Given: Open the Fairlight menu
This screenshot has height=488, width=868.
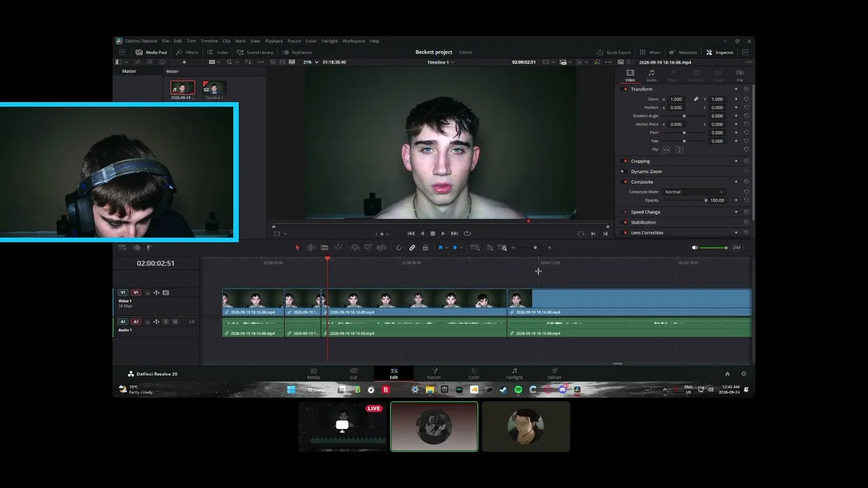Looking at the screenshot, I should pyautogui.click(x=329, y=41).
